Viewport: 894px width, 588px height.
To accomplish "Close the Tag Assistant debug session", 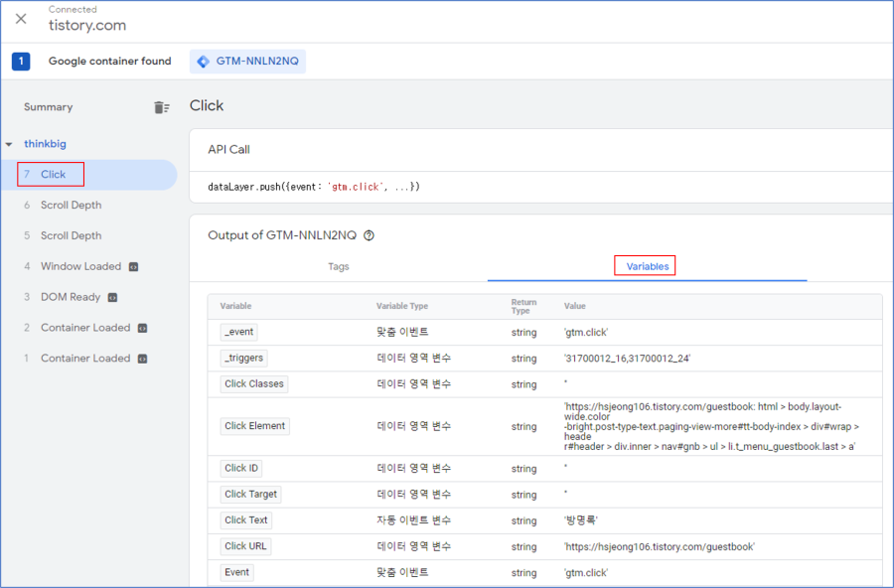I will click(21, 19).
